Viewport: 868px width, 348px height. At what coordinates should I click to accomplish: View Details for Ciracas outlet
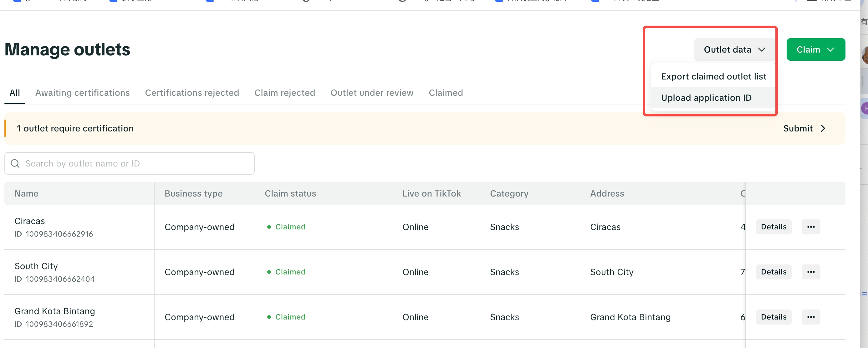coord(773,227)
